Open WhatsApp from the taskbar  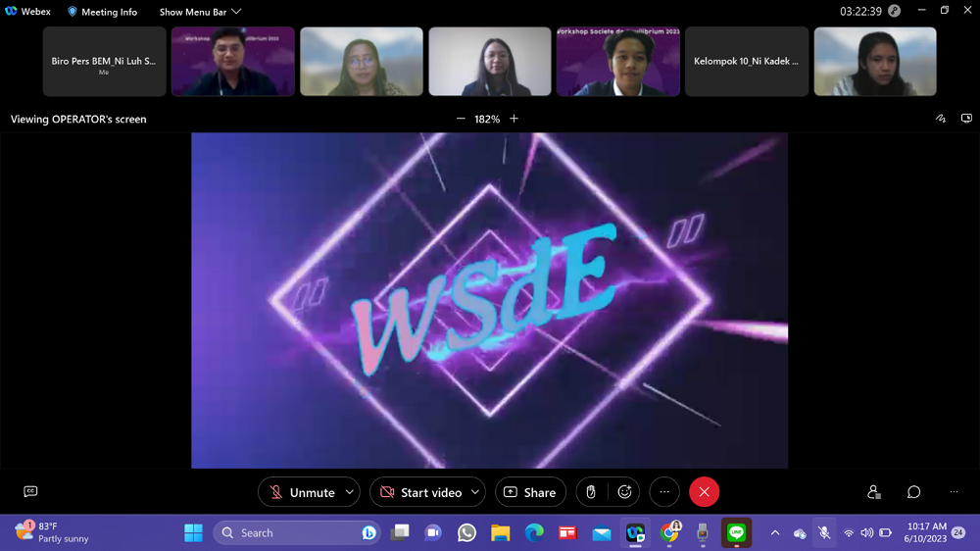tap(466, 532)
